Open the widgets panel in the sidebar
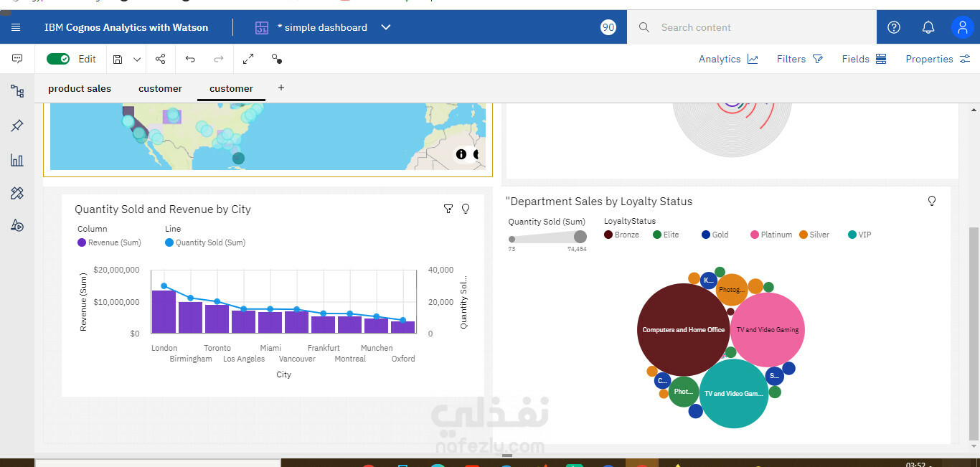The image size is (980, 467). [x=17, y=193]
